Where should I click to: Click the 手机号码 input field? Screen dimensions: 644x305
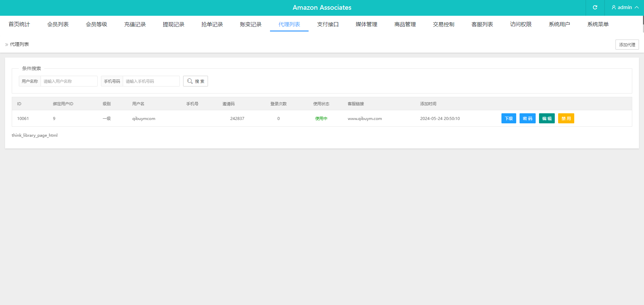point(151,81)
